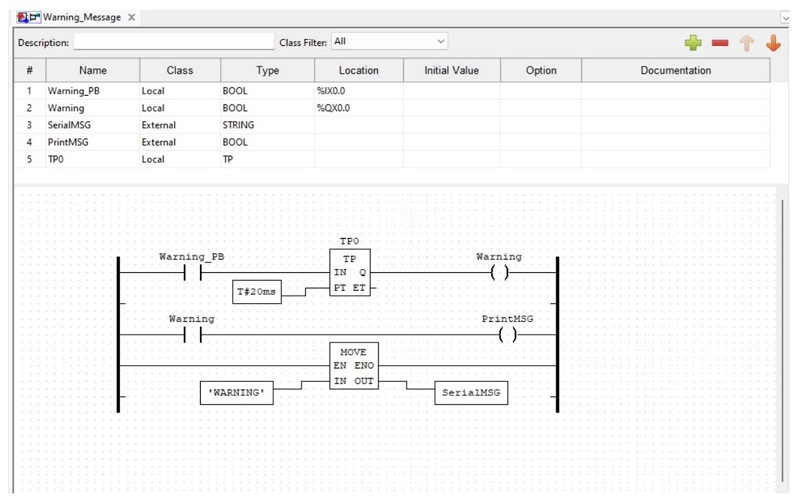The width and height of the screenshot is (800, 499).
Task: Add a new variable with the green plus icon
Action: (693, 43)
